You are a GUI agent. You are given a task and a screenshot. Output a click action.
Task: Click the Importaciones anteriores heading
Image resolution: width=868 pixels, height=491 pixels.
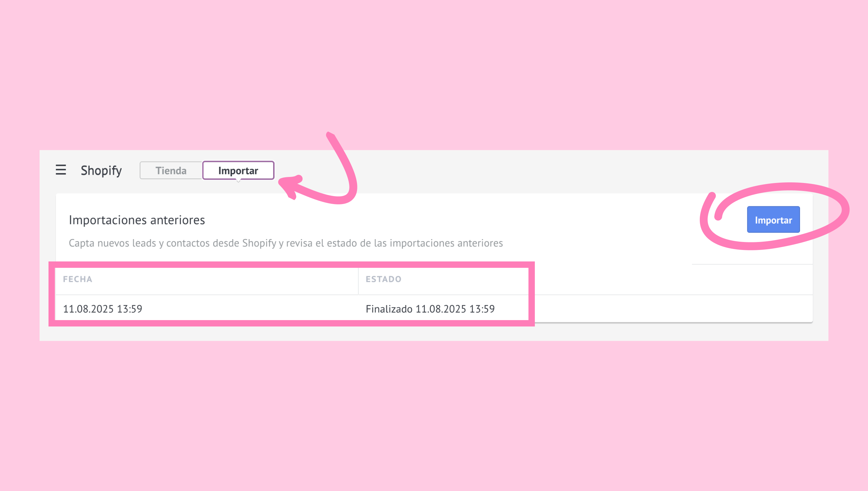click(137, 220)
